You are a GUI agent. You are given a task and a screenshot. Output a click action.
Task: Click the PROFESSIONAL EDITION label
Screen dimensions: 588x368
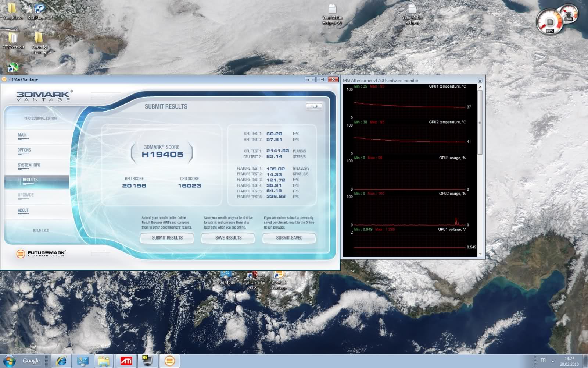pyautogui.click(x=40, y=118)
